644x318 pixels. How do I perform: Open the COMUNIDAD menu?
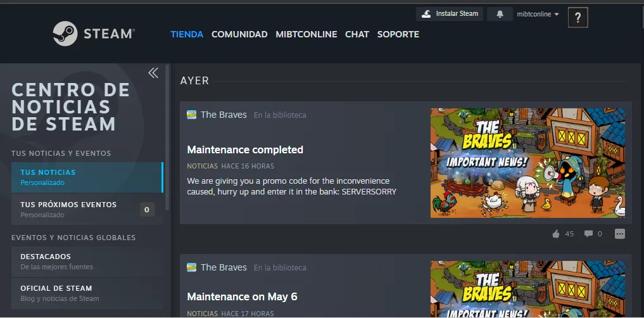239,34
